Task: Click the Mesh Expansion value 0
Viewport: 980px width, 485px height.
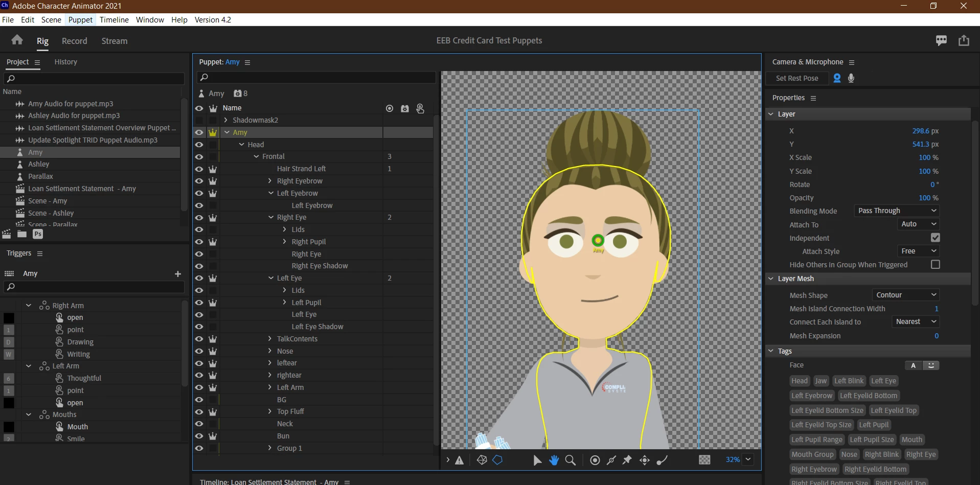Action: pyautogui.click(x=937, y=336)
